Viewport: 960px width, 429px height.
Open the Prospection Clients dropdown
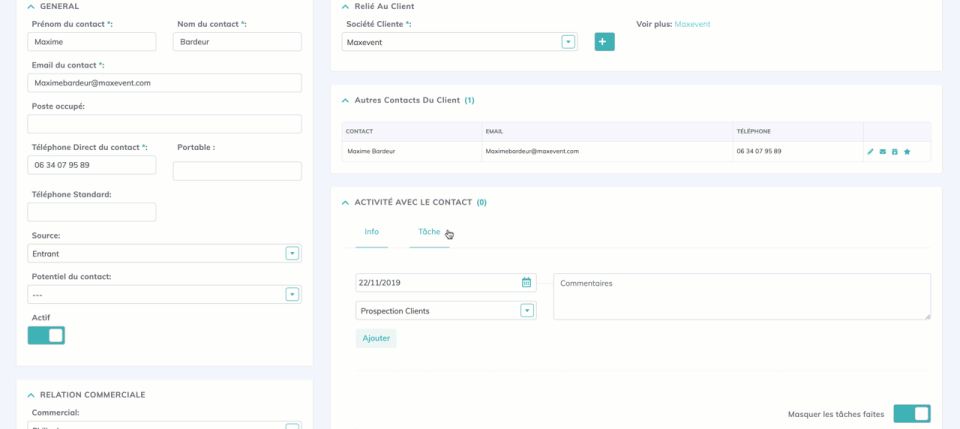click(526, 311)
